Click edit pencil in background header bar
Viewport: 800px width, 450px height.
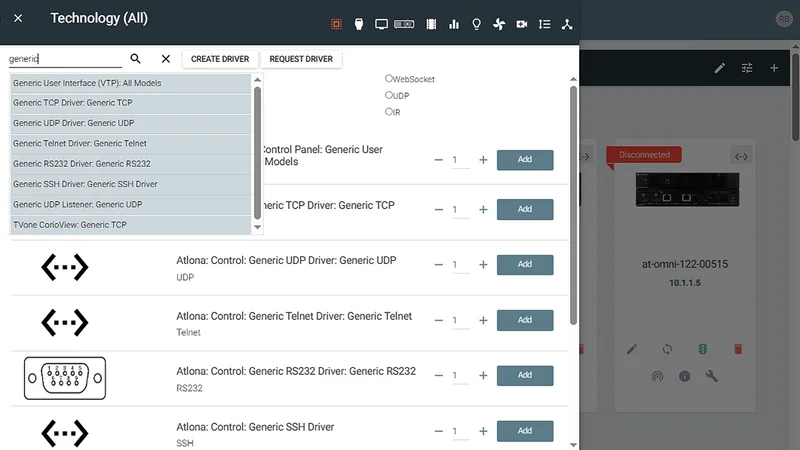pos(719,68)
